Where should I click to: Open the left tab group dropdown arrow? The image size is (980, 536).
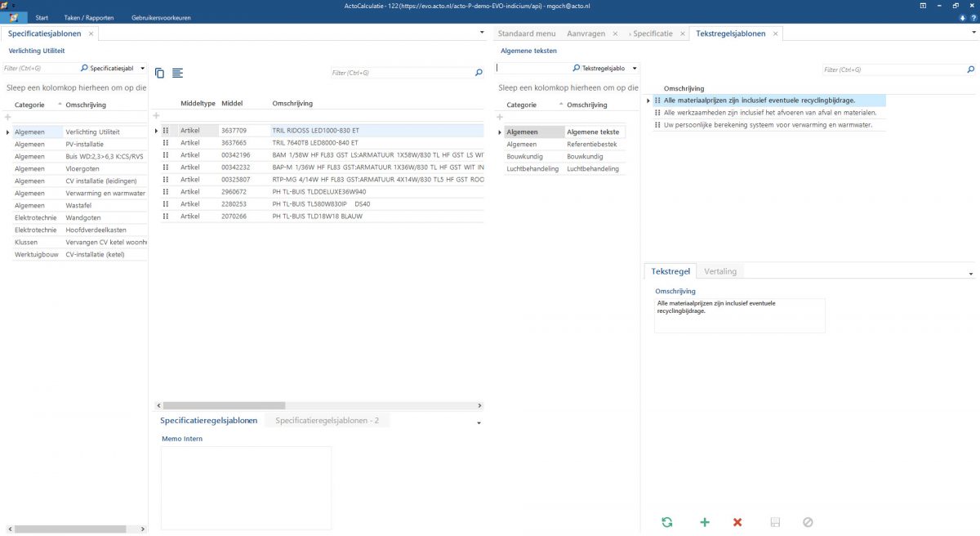click(x=483, y=33)
